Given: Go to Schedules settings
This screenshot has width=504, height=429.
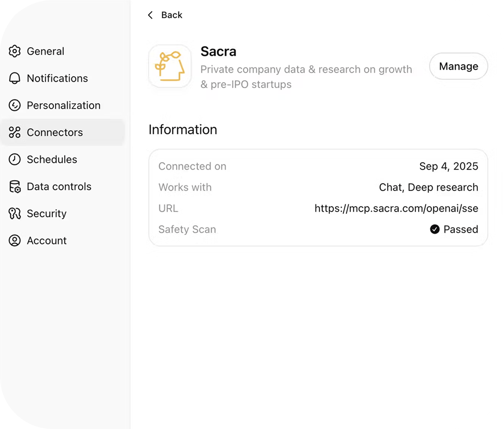Looking at the screenshot, I should 62,159.
